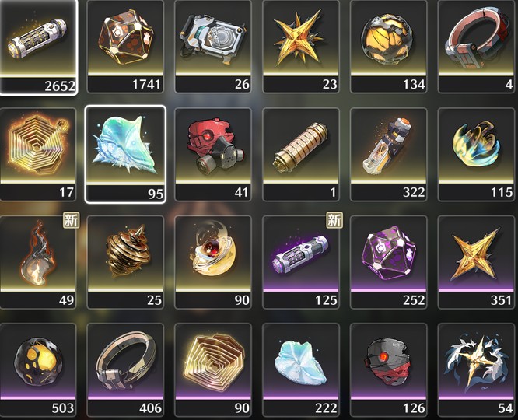518x420 pixels.
Task: Choose the purple polyhedron item showing 252
Action: [x=389, y=262]
